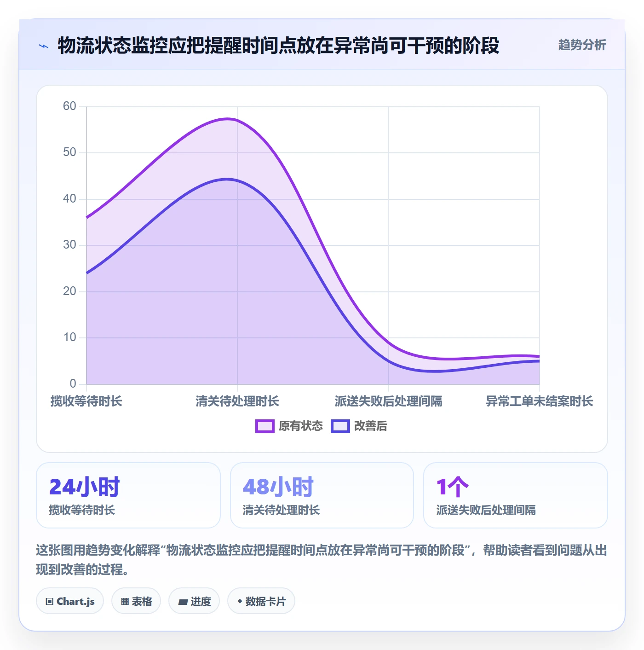Click the 揽收等待时长 x-axis label
Image resolution: width=644 pixels, height=650 pixels.
86,401
